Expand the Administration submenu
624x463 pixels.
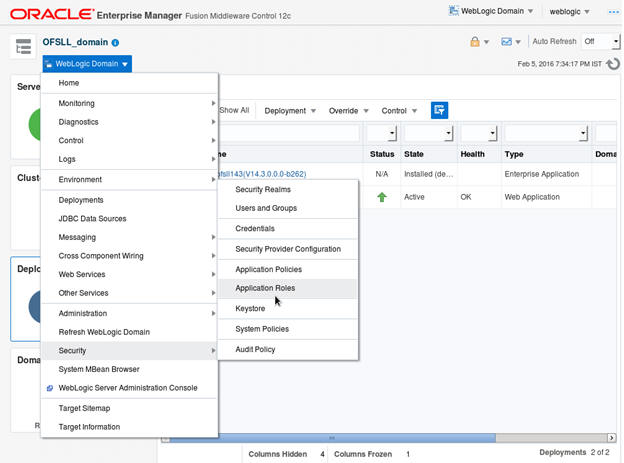point(129,313)
